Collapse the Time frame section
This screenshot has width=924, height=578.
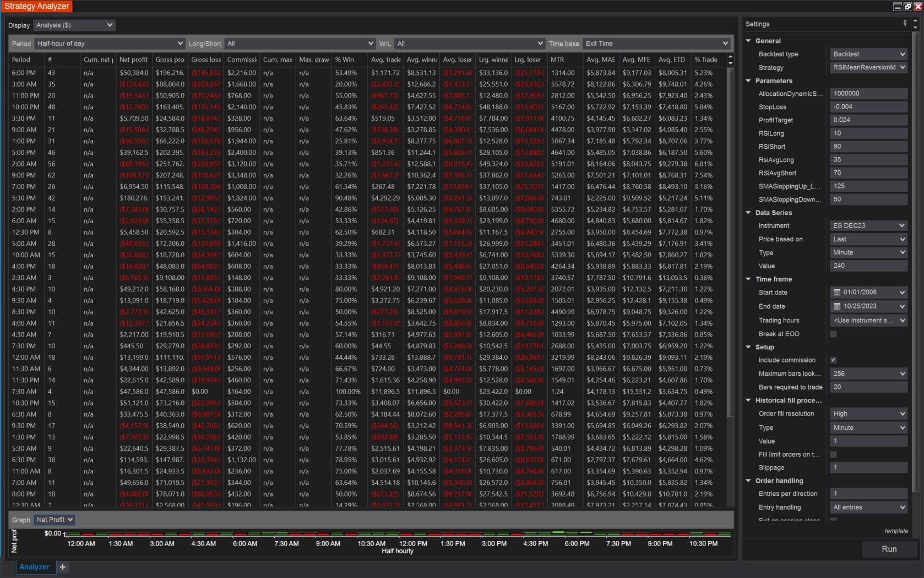coord(748,279)
